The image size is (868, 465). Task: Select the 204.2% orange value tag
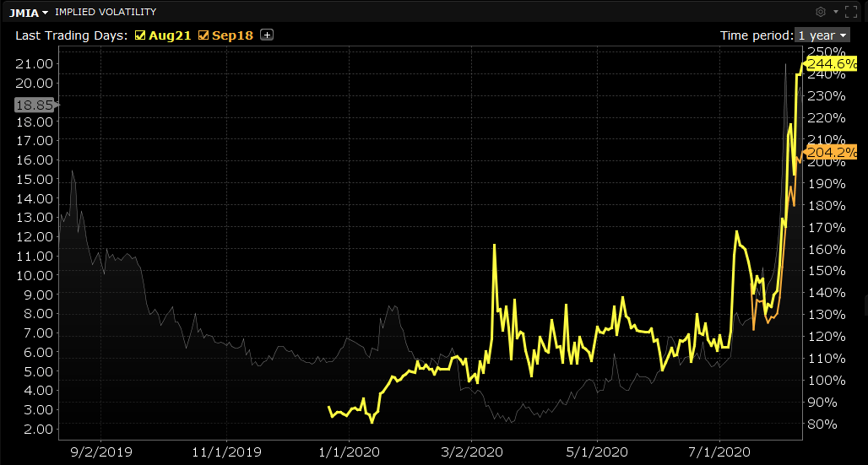point(832,152)
